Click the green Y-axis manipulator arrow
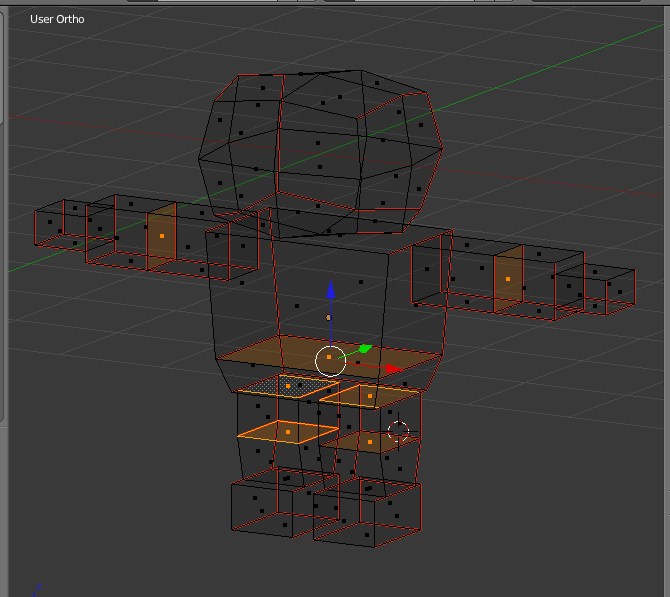670x597 pixels. [365, 349]
